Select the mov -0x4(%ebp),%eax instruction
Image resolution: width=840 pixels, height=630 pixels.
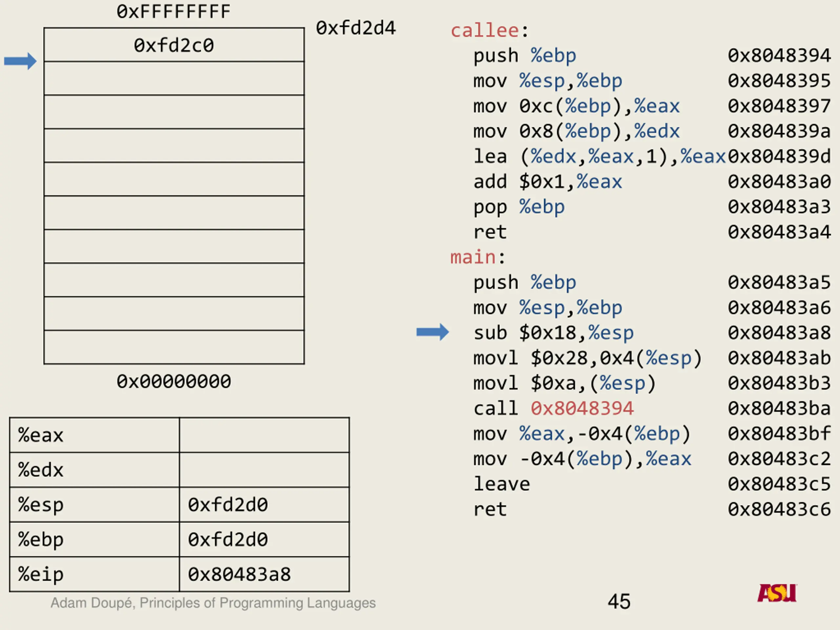tap(582, 459)
